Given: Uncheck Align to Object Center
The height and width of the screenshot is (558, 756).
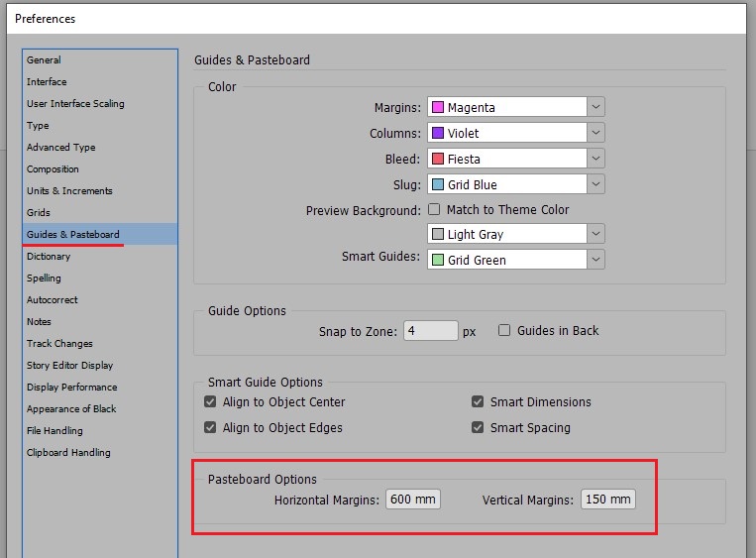Looking at the screenshot, I should [210, 402].
